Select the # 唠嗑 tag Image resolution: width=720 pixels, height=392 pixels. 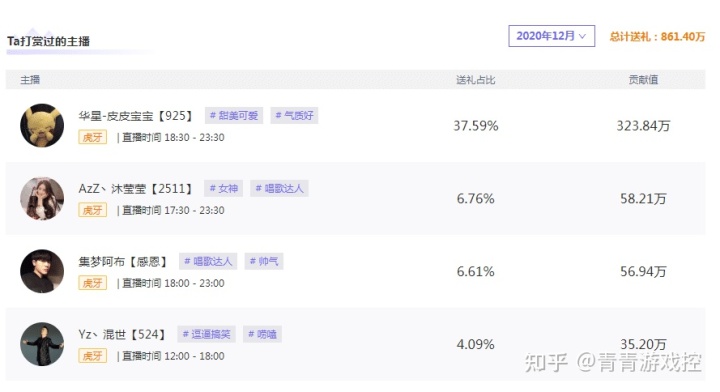263,335
